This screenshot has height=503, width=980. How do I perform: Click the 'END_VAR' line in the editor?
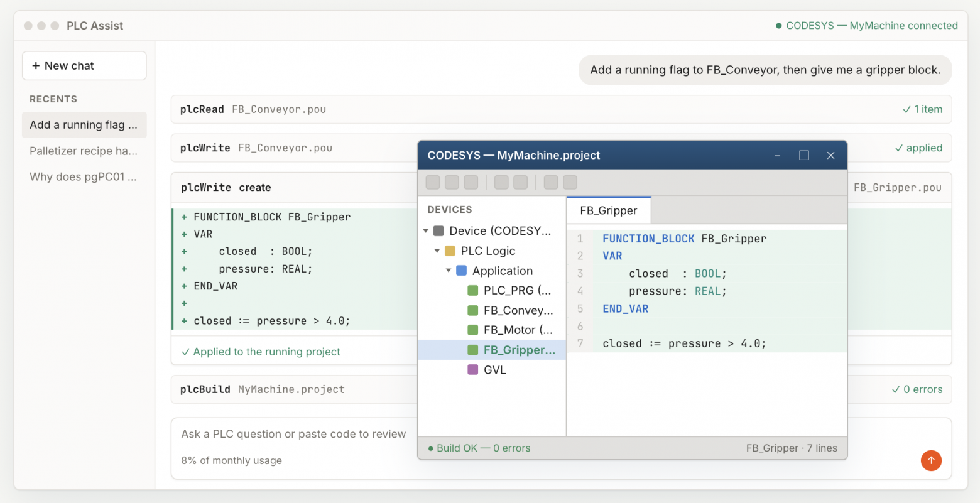[626, 308]
